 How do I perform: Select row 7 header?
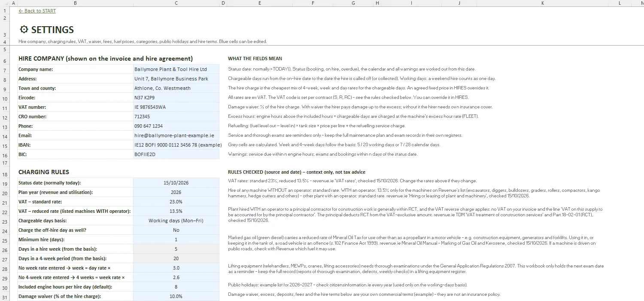4,69
